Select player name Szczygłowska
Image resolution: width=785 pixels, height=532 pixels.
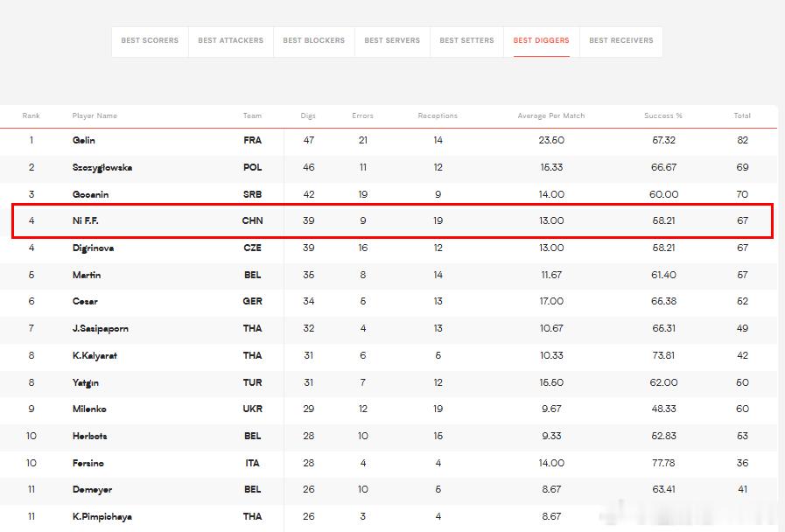[x=102, y=167]
